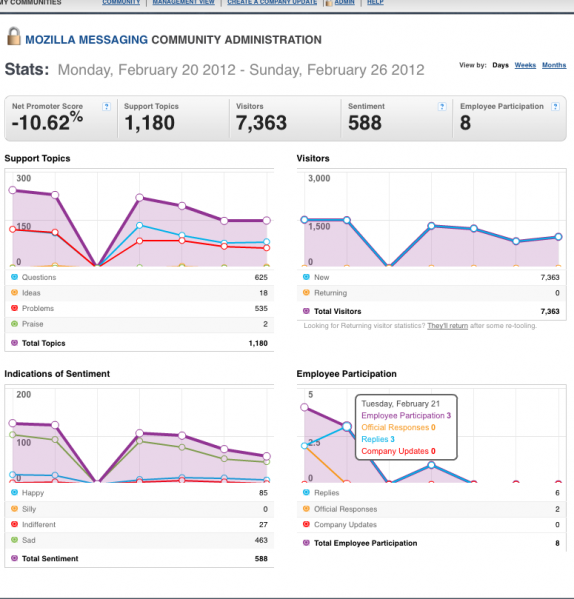The height and width of the screenshot is (599, 574).
Task: Open Net Promoter Score help icon
Action: (x=107, y=107)
